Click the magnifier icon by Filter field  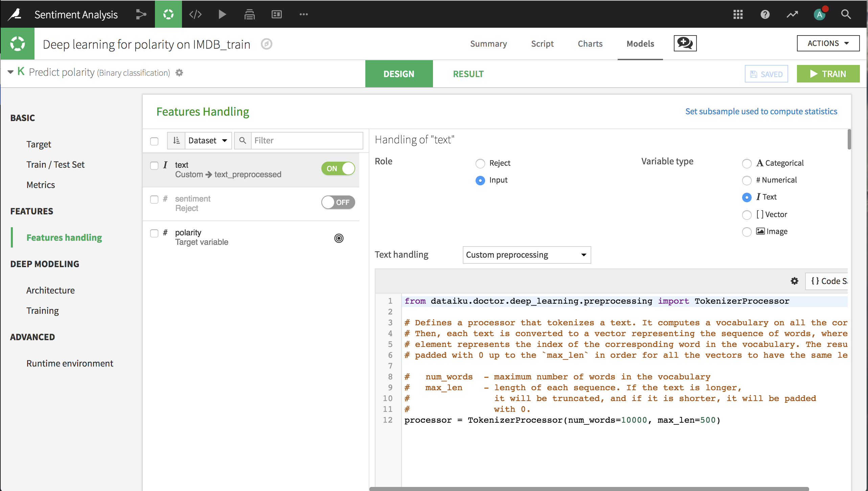[x=243, y=140]
